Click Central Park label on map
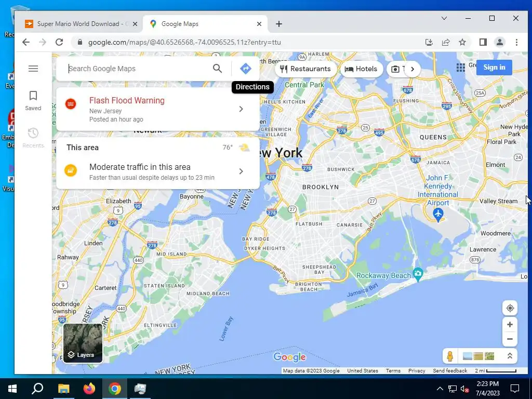 [304, 85]
